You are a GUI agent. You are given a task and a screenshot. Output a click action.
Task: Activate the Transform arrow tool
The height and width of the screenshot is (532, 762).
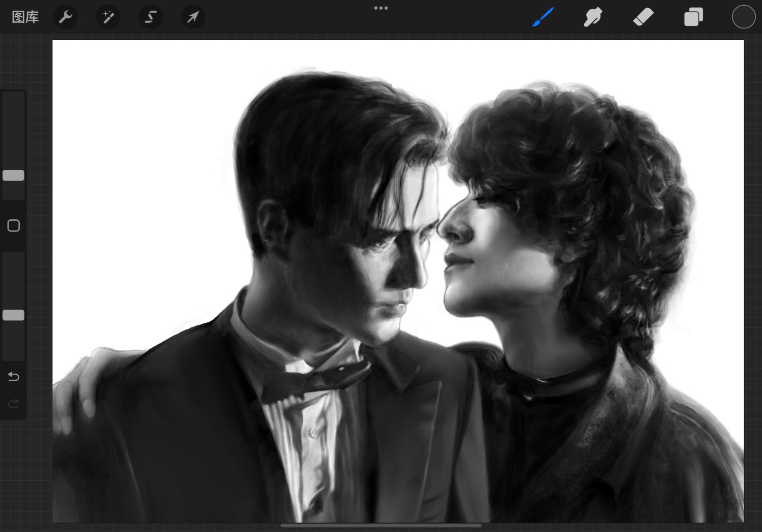(x=193, y=17)
